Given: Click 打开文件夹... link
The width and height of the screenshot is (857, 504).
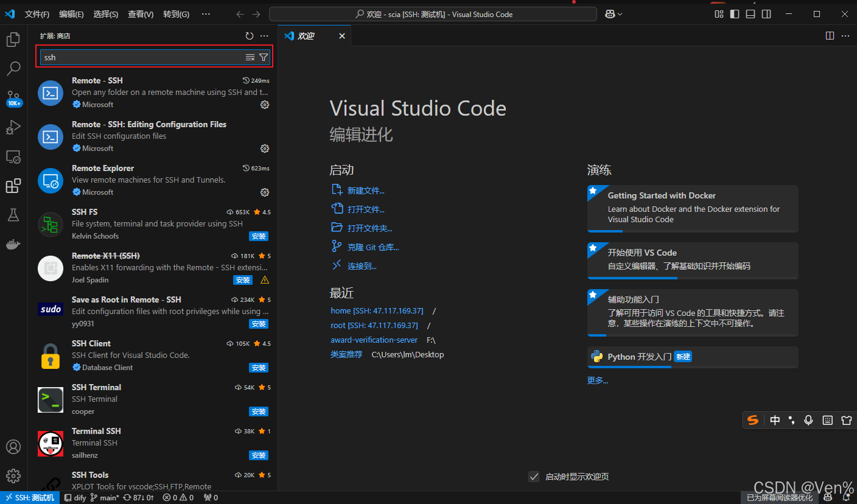Looking at the screenshot, I should [x=370, y=228].
